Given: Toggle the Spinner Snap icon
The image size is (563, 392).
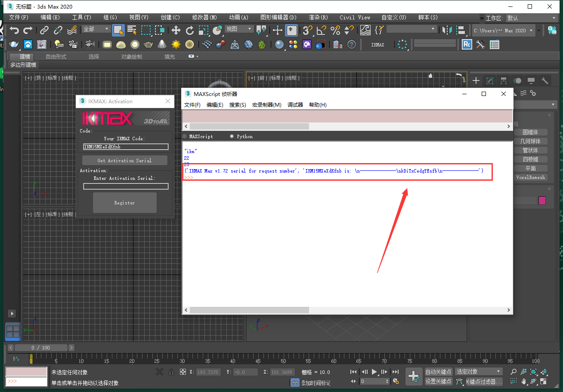Looking at the screenshot, I should pyautogui.click(x=349, y=30).
